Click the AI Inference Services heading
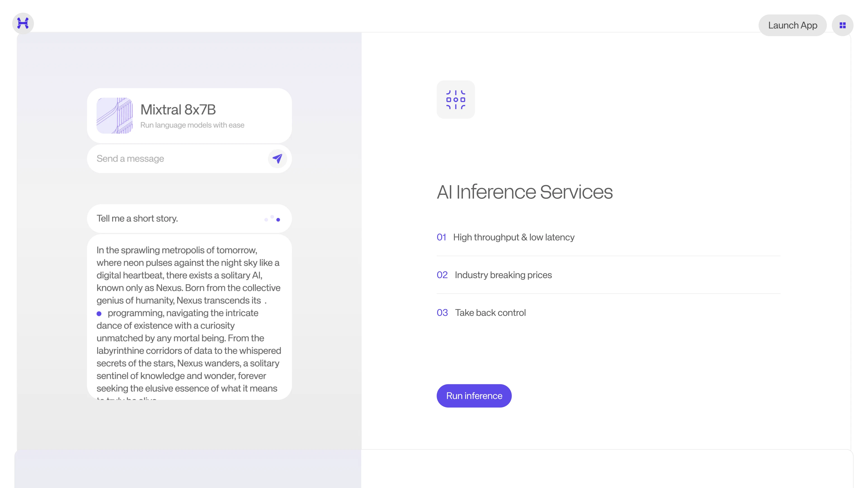This screenshot has height=488, width=868. point(525,192)
